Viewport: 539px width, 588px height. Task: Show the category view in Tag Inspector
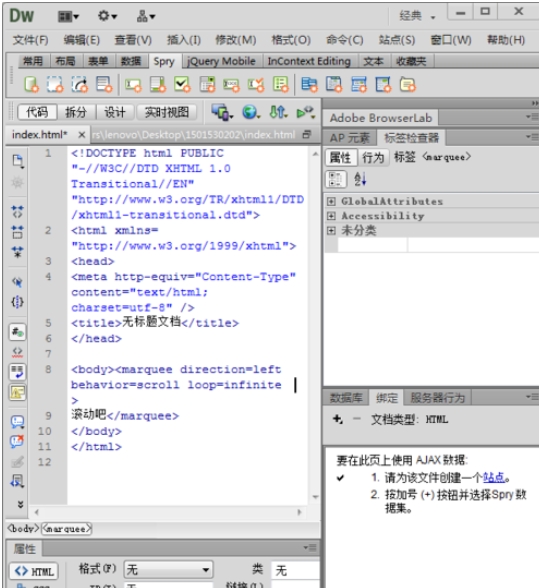point(335,179)
